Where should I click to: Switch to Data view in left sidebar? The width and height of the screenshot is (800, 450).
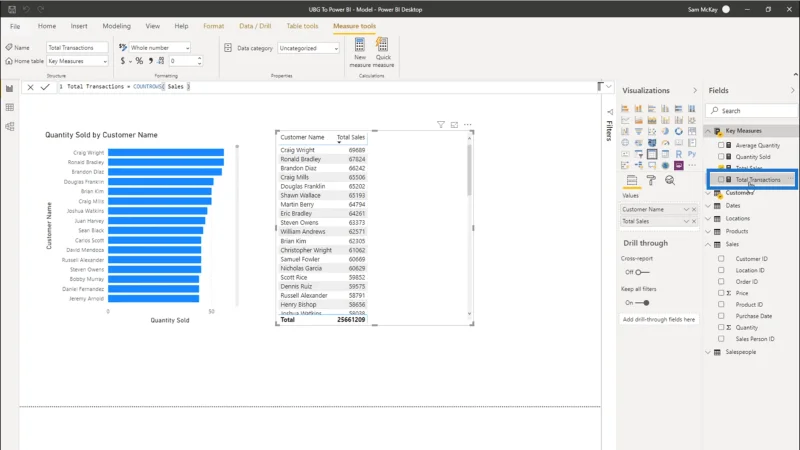(10, 107)
